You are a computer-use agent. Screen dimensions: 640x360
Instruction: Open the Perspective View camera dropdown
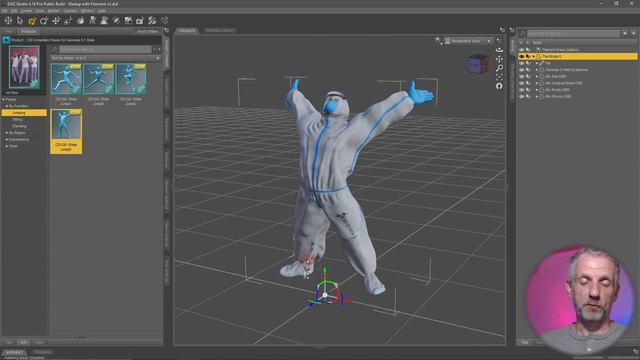point(468,41)
